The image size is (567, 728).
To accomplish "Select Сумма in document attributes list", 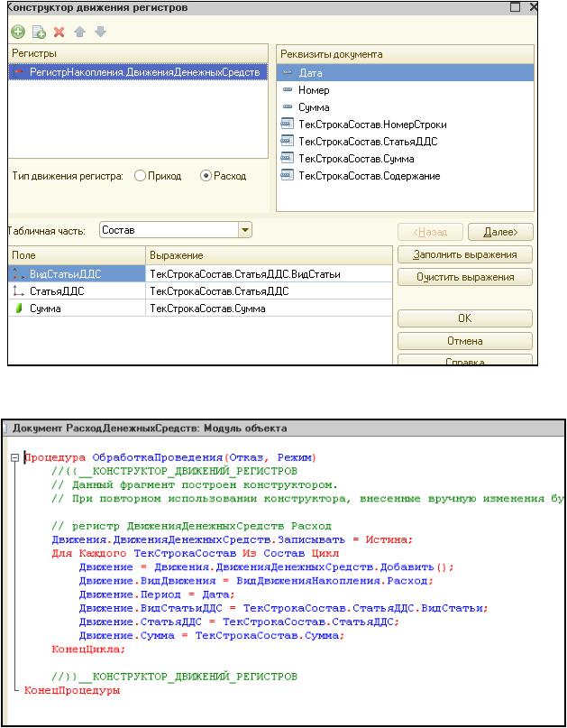I will 405,107.
